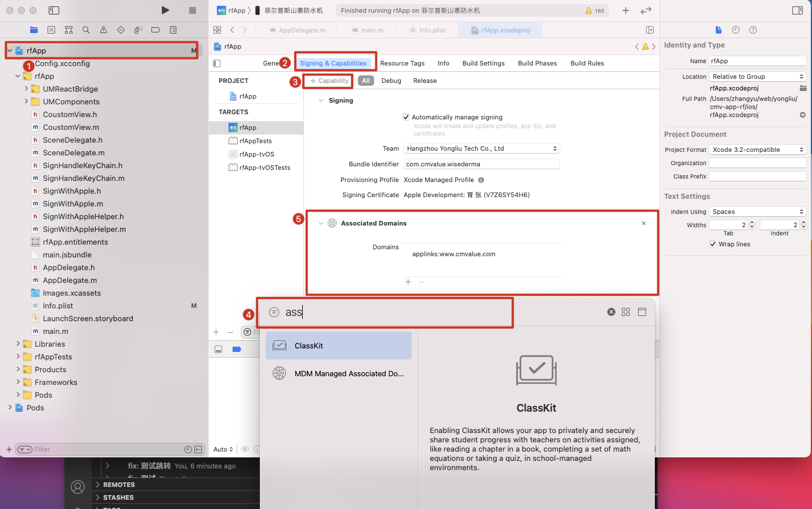Clear the capability search text
The width and height of the screenshot is (812, 509).
point(611,312)
